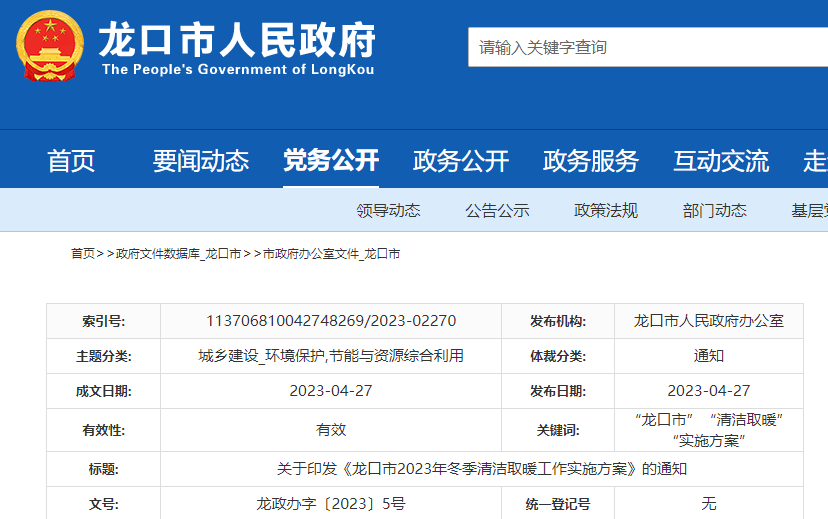Open the 要闻动态 navigation tab
Viewport: 828px width, 519px height.
(x=200, y=160)
